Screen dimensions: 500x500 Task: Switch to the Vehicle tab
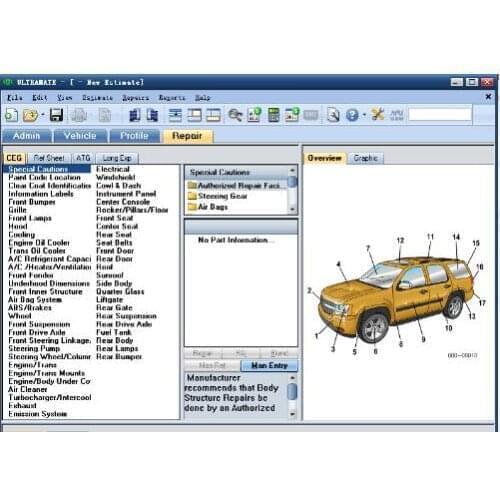click(80, 136)
